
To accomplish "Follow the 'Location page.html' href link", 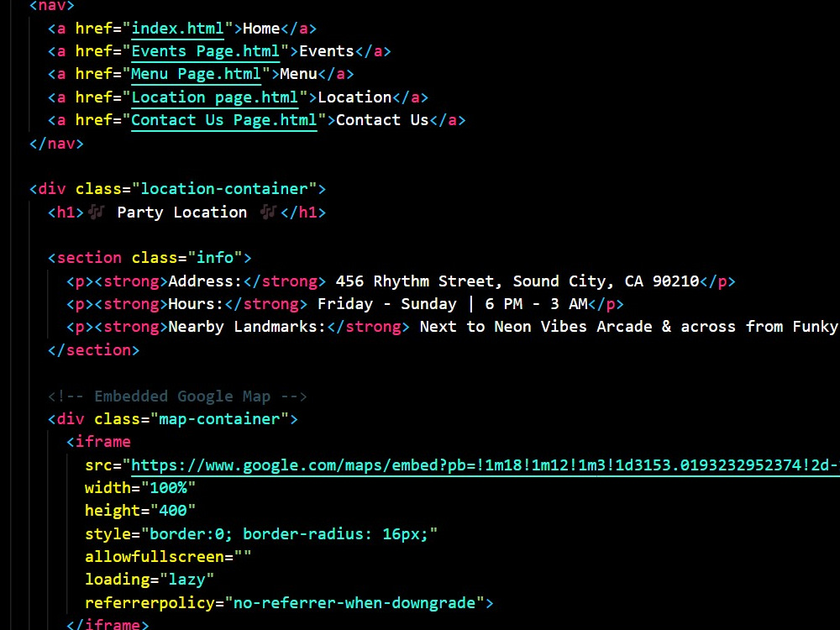I will [215, 97].
